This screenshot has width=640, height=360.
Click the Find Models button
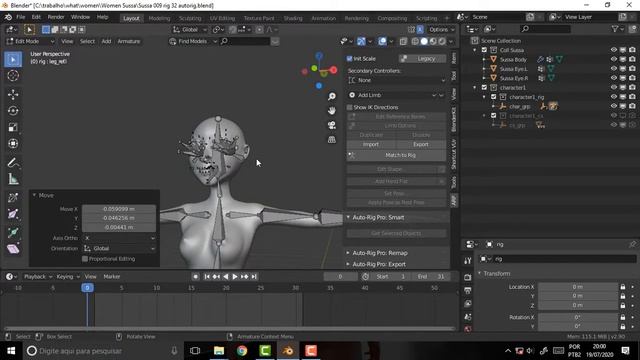pyautogui.click(x=193, y=41)
